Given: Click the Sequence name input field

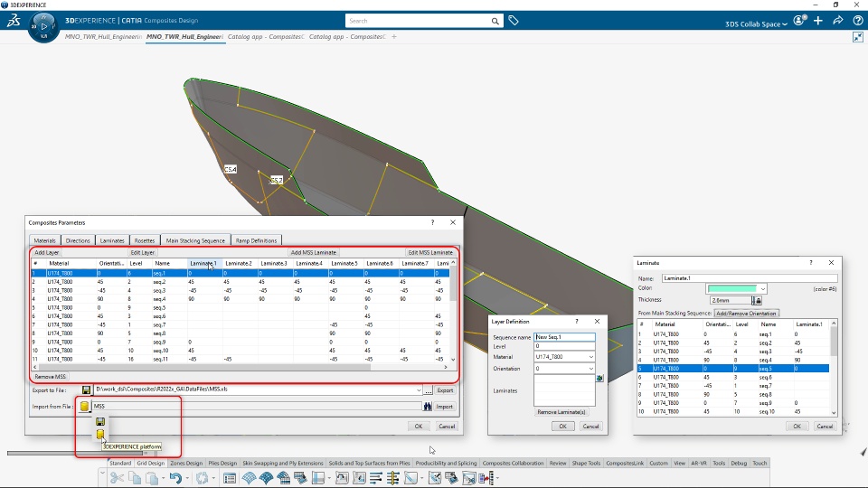Looking at the screenshot, I should click(x=564, y=337).
